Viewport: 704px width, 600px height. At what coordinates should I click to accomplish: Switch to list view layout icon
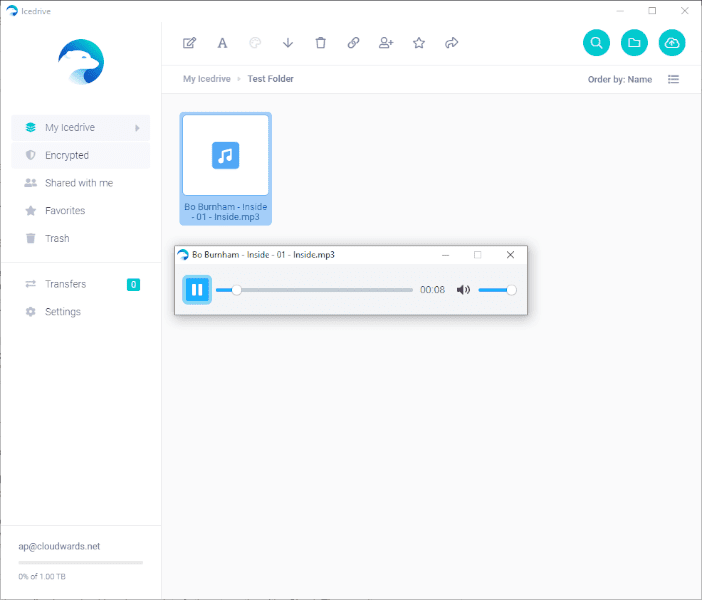[673, 79]
